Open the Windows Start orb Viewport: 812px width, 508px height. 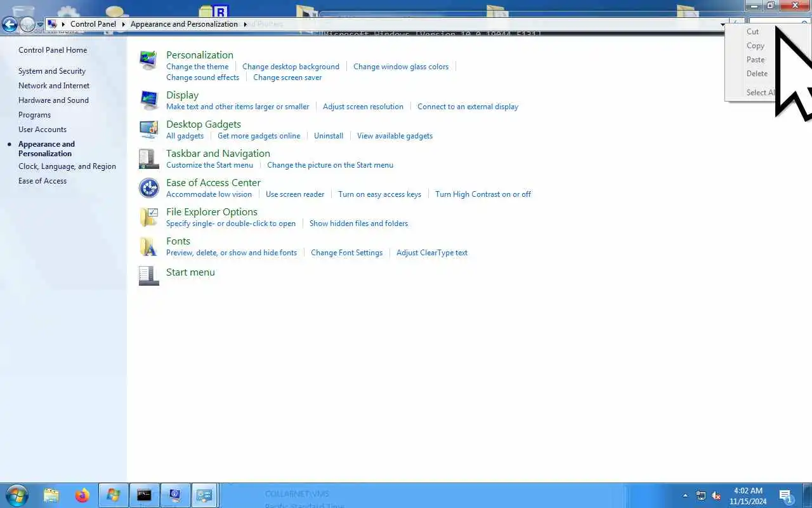(x=17, y=495)
